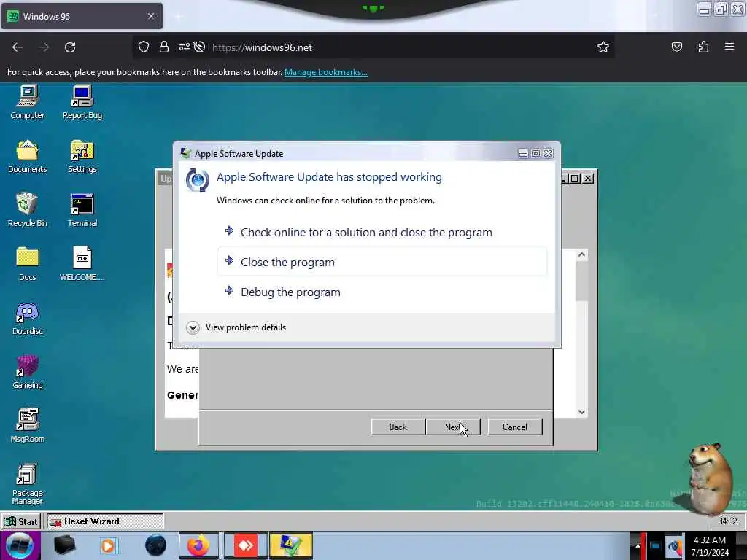Click the hamster desktop mascot
Screen dimensions: 747x560
tap(709, 478)
